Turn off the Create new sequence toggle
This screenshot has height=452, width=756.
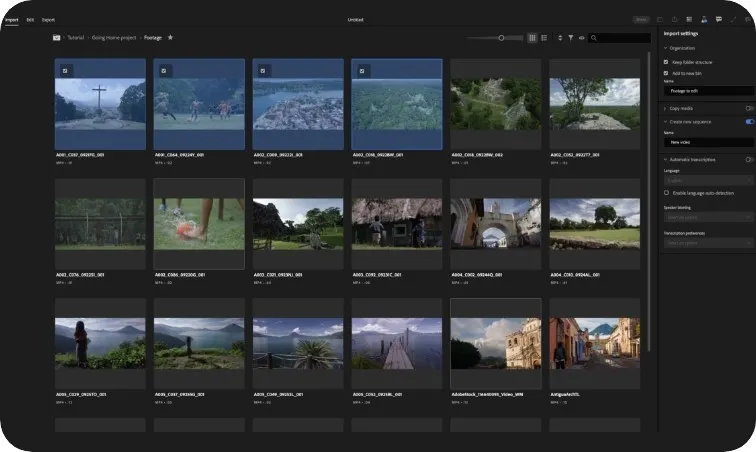749,122
